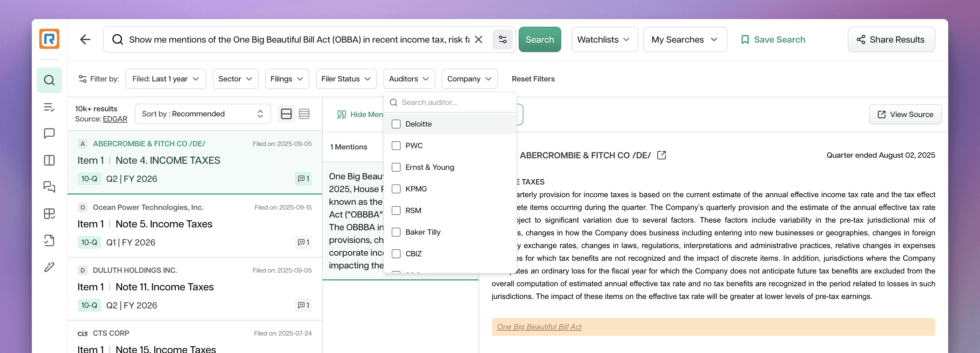The image size is (980, 353).
Task: Switch to card view layout icon
Action: click(286, 114)
